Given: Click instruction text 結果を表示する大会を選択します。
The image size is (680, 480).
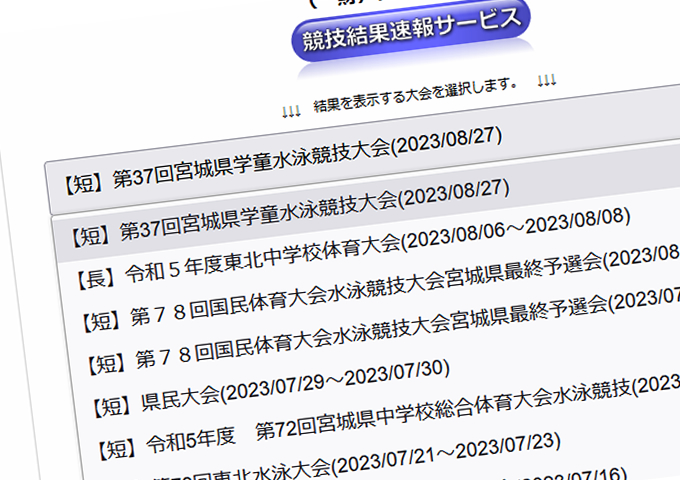Looking at the screenshot, I should pyautogui.click(x=415, y=95).
